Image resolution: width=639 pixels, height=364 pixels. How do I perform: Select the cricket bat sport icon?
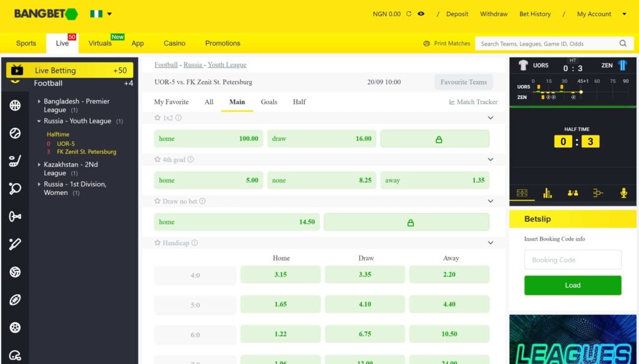point(15,244)
